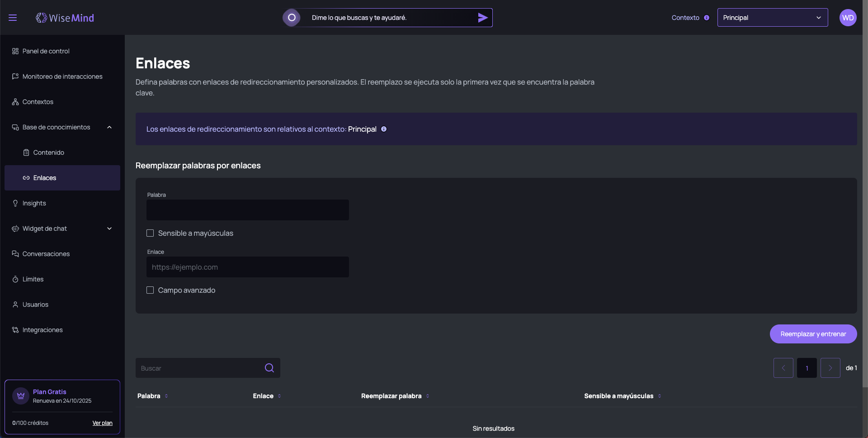Click the Enlace URL input field

click(x=247, y=267)
